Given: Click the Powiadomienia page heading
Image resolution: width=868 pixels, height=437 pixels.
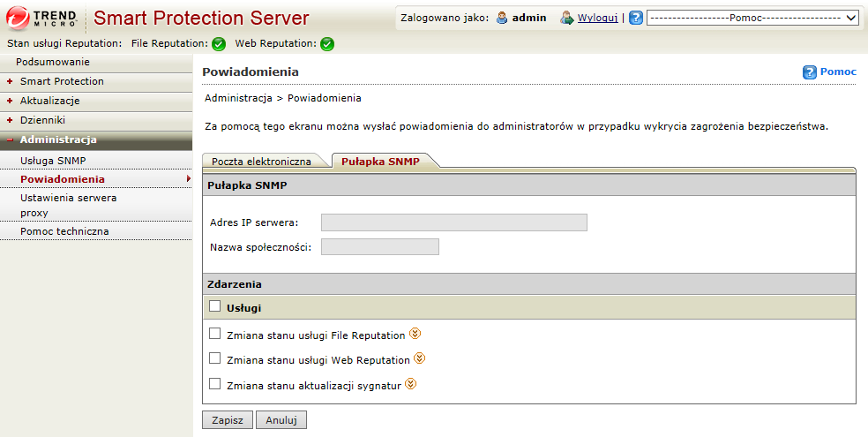Looking at the screenshot, I should (251, 72).
